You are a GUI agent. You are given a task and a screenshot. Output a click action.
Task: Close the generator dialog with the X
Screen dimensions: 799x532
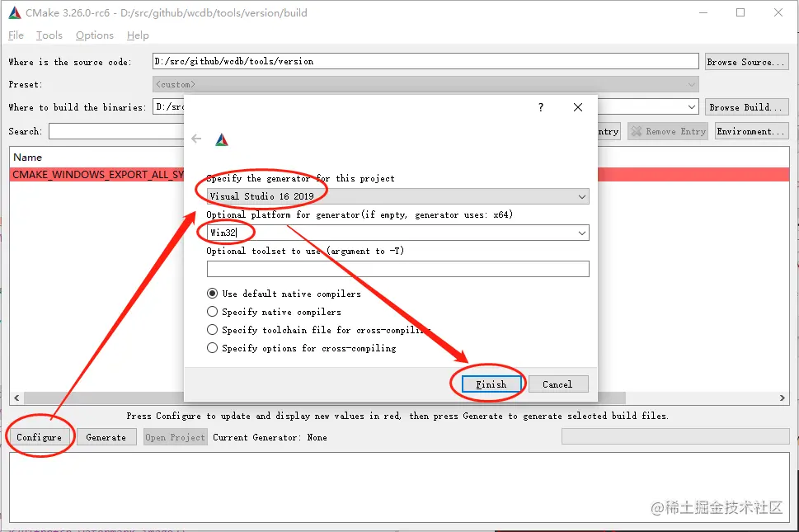coord(578,107)
